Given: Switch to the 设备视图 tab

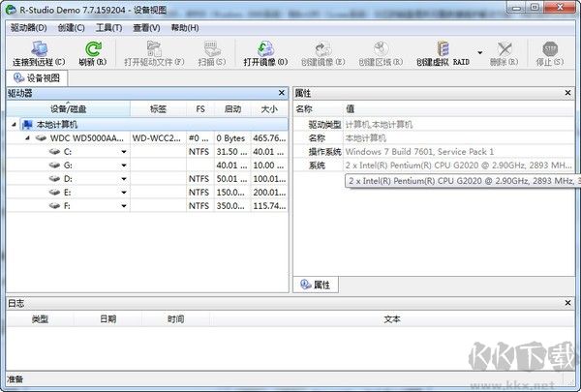Looking at the screenshot, I should tap(37, 78).
